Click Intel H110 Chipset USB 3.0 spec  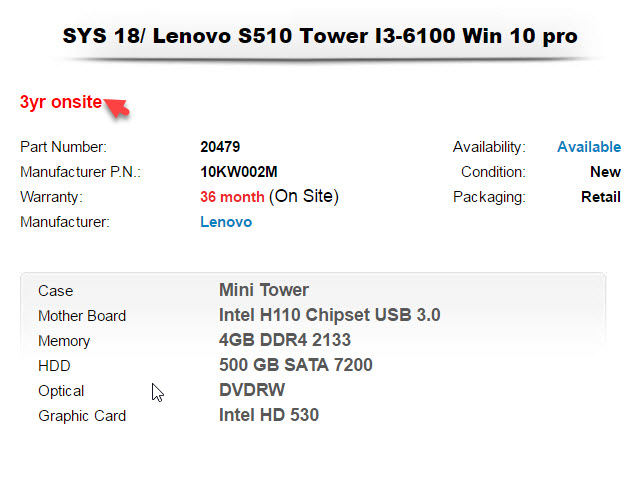(329, 316)
